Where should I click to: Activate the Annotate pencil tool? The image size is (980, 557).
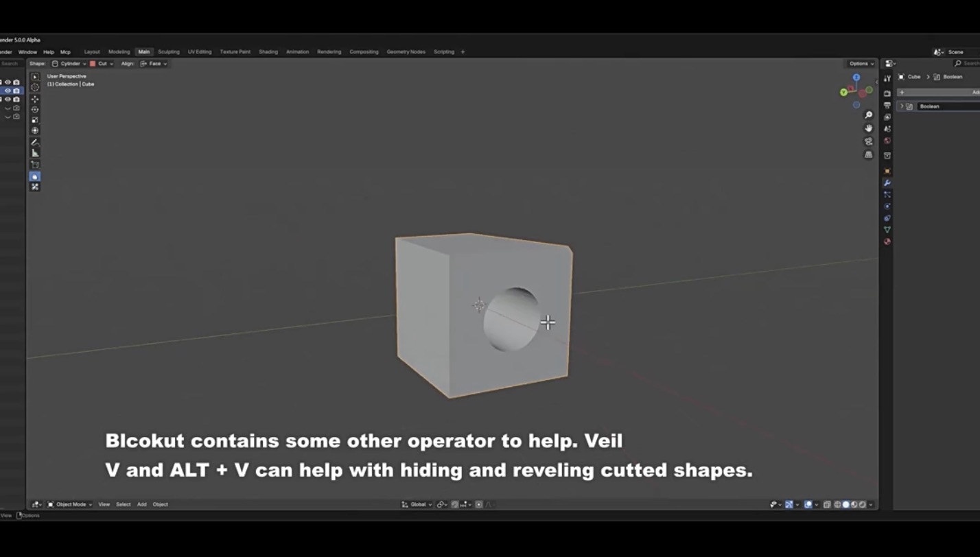pos(35,142)
